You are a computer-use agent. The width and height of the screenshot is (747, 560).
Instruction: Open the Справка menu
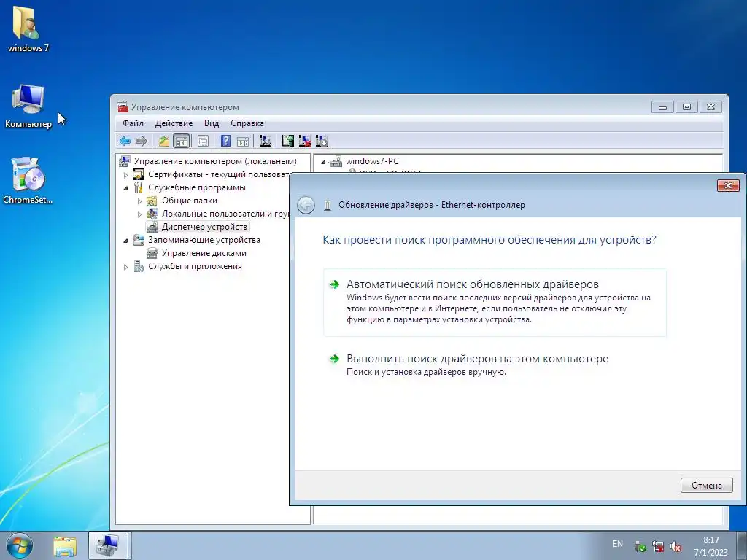click(247, 123)
